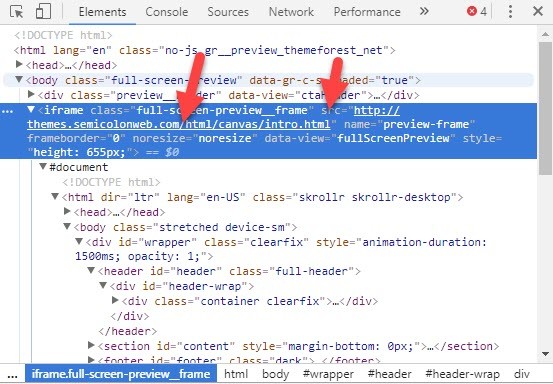The height and width of the screenshot is (384, 553).
Task: Click the vertical scrollbar down arrow
Action: coord(545,354)
